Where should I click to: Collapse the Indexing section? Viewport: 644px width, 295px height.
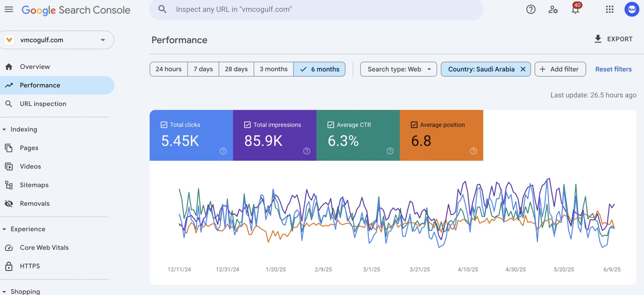pyautogui.click(x=4, y=129)
